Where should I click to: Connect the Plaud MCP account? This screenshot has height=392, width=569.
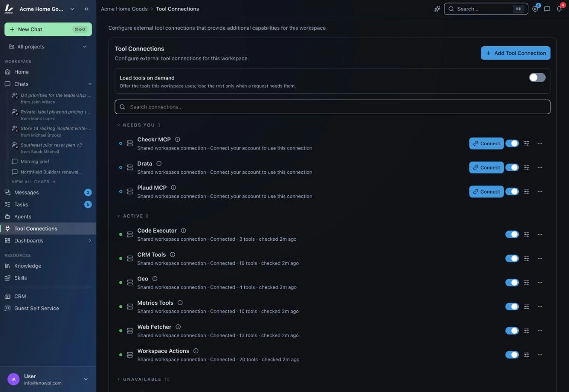(x=486, y=191)
